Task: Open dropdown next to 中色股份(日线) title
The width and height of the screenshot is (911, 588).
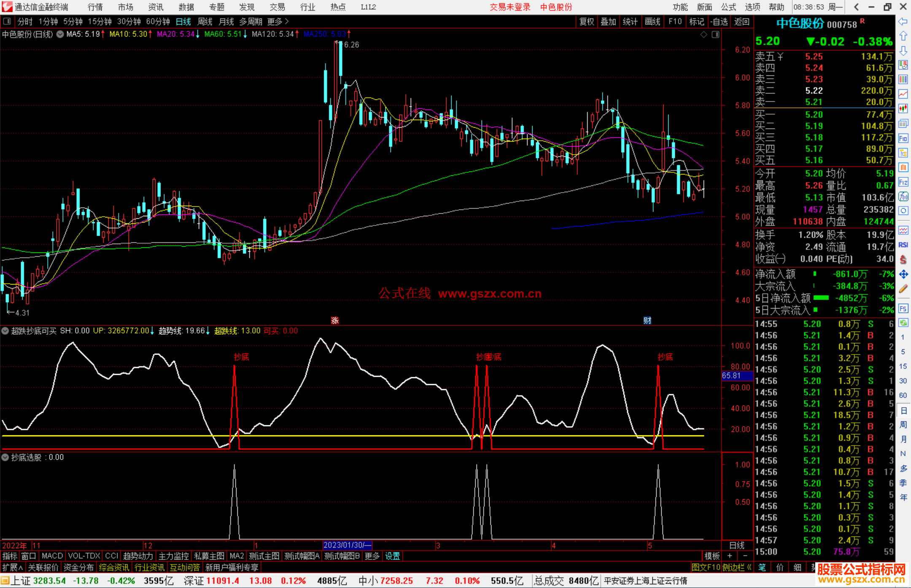Action: [x=60, y=34]
